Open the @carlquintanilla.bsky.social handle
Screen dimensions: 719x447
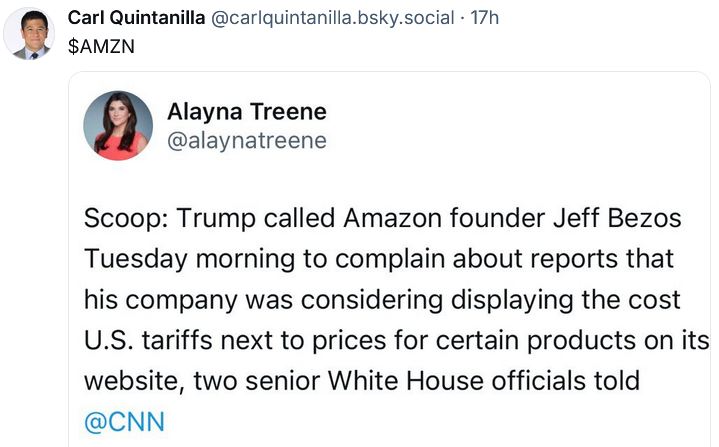tap(330, 20)
